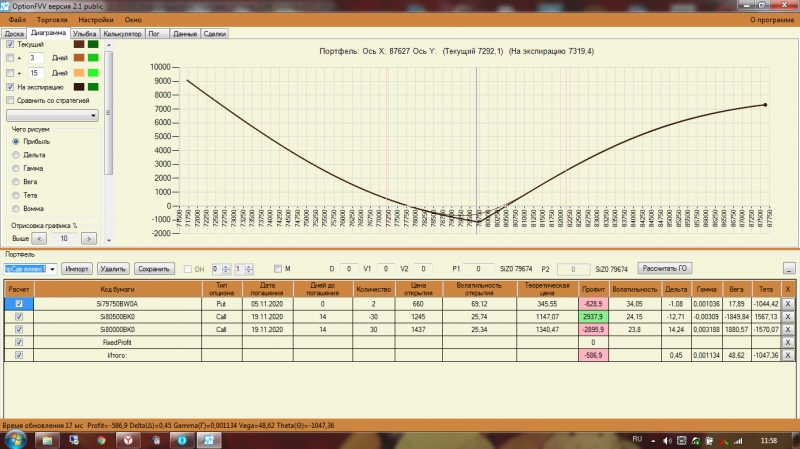Click the volume speaker tray icon

(x=667, y=440)
